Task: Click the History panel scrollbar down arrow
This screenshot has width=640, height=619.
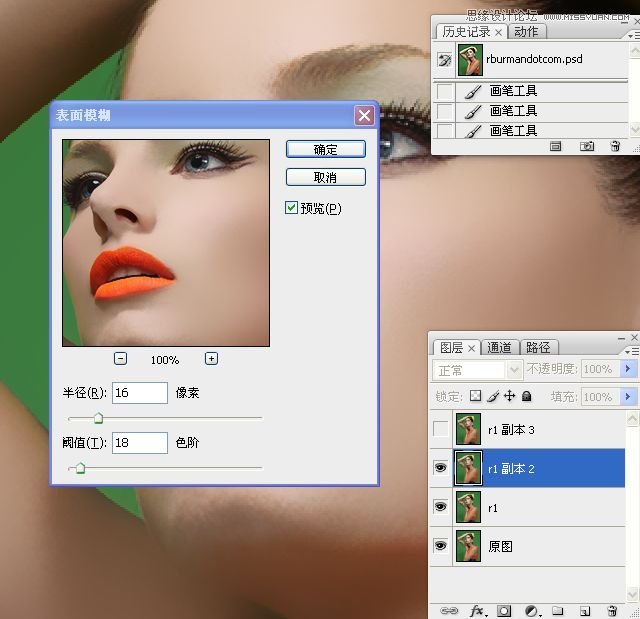Action: [x=635, y=129]
